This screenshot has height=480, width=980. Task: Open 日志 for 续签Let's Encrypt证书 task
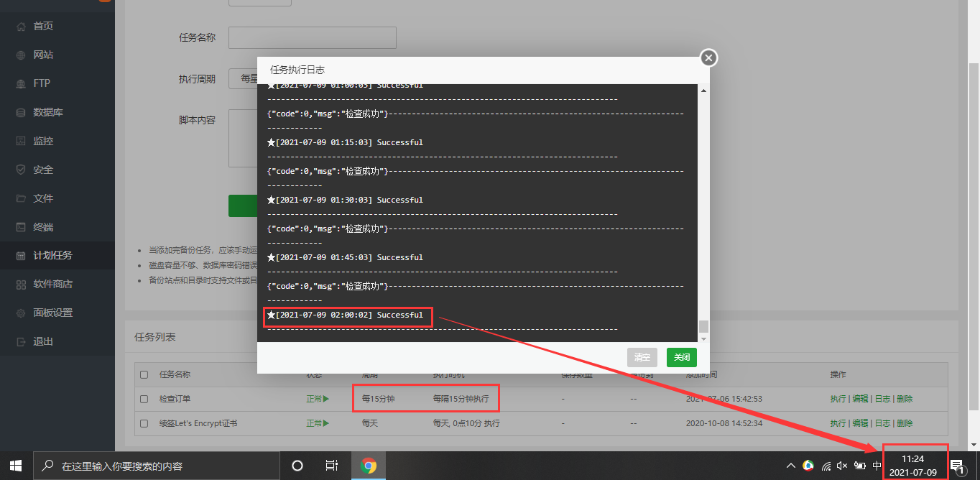[x=882, y=423]
